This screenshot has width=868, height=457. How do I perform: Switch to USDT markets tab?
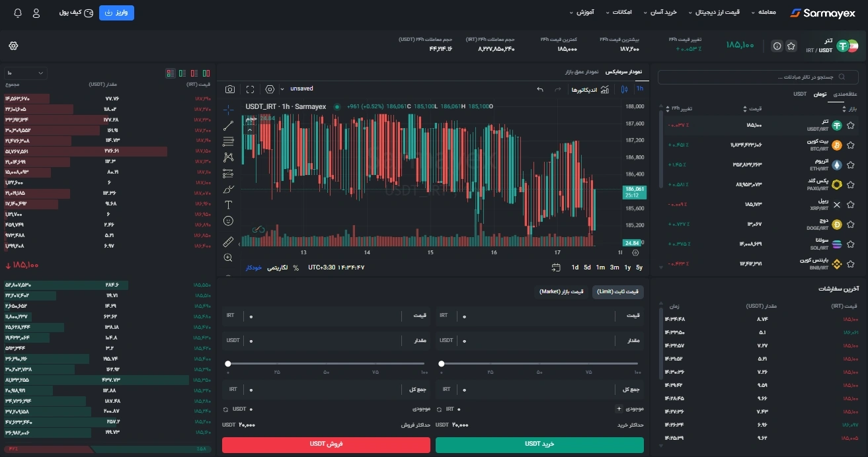pos(800,94)
